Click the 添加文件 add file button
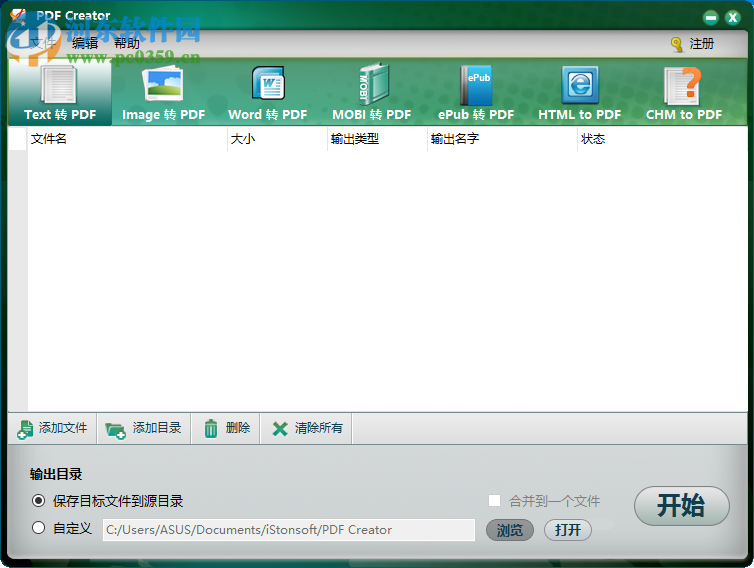Image resolution: width=754 pixels, height=568 pixels. pos(52,428)
